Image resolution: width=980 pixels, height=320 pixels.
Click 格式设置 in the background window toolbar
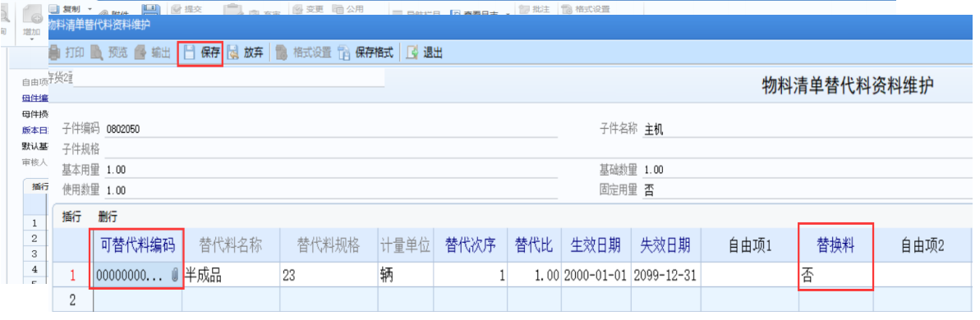pos(586,9)
